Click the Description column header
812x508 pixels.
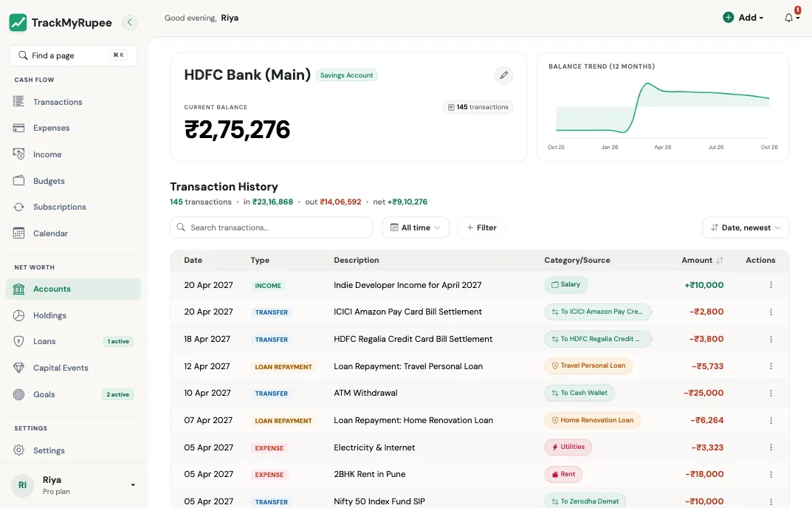(x=357, y=261)
